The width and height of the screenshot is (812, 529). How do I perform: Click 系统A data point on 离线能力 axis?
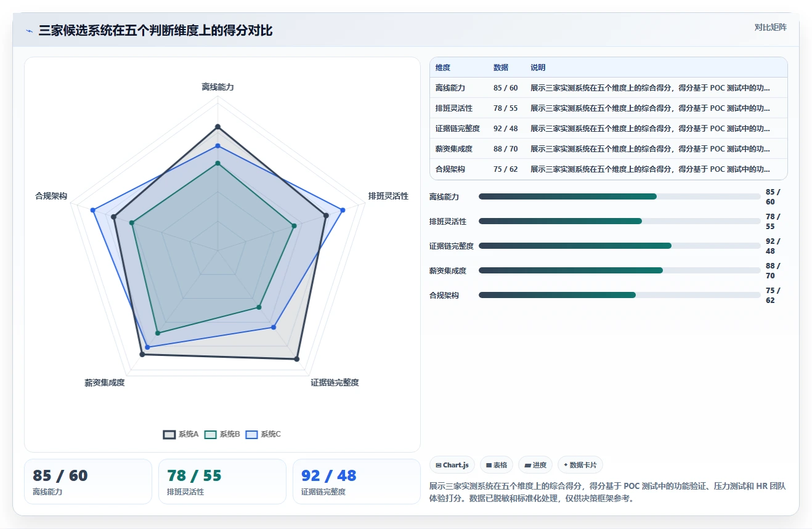[217, 127]
